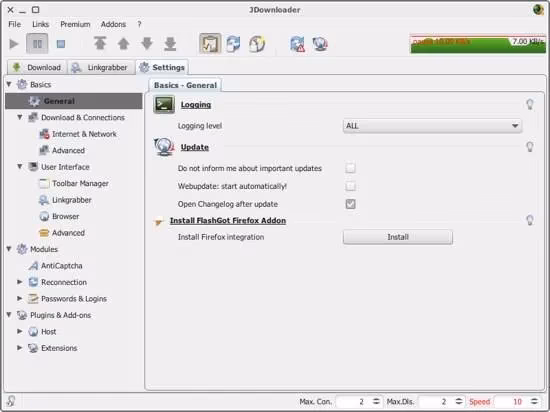550x412 pixels.
Task: Show hint bulb for Update section
Action: click(530, 147)
